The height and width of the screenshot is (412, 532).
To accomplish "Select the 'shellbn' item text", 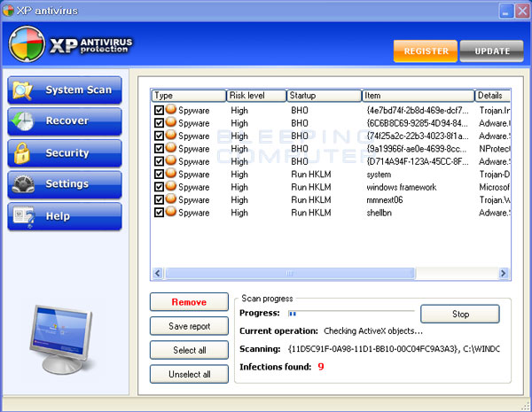I will (x=379, y=213).
